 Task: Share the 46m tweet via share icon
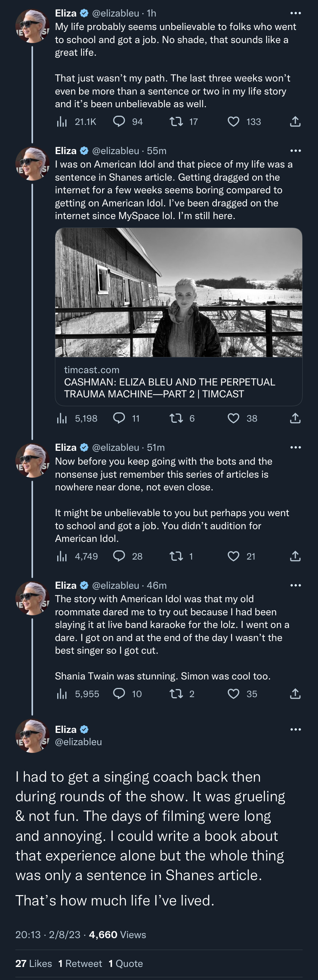click(x=295, y=694)
